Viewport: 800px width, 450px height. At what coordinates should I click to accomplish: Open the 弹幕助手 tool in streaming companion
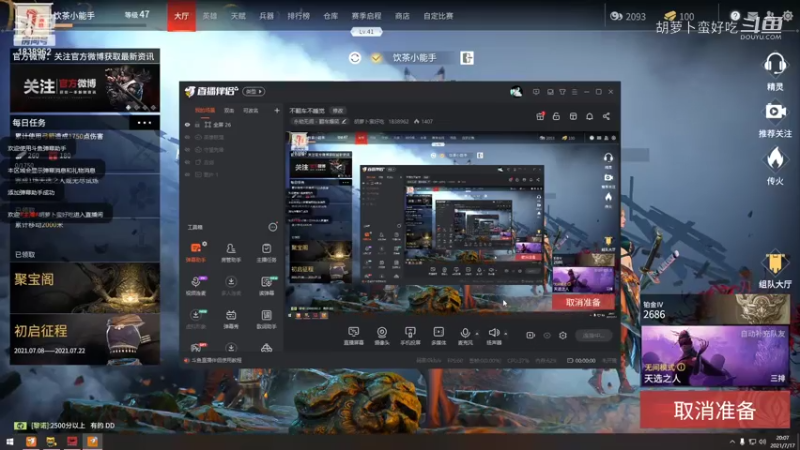coord(195,252)
